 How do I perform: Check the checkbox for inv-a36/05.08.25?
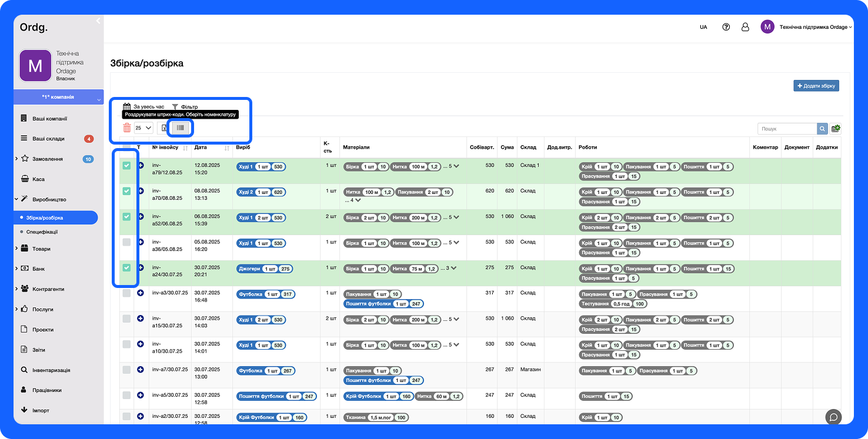(x=126, y=242)
